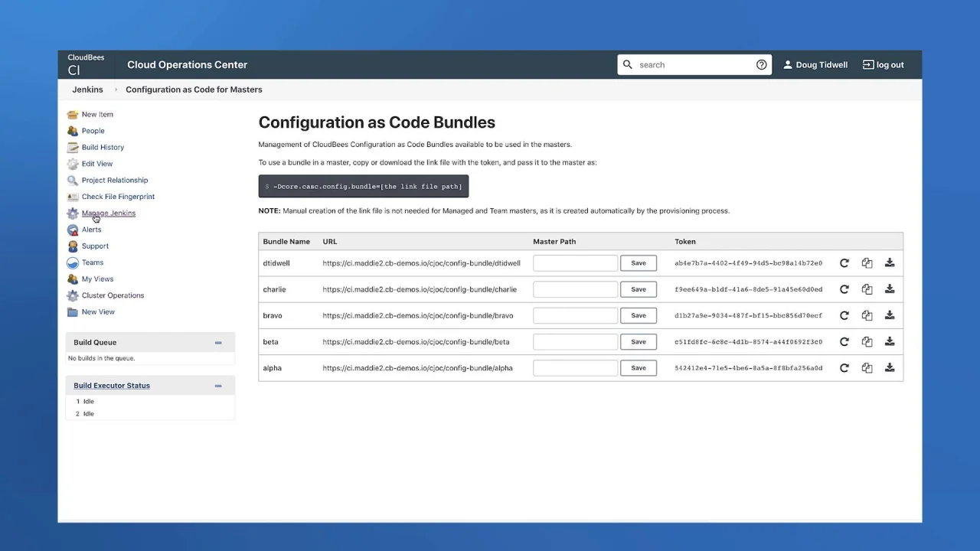The width and height of the screenshot is (980, 551).
Task: Regenerate the token for charlie bundle
Action: [x=844, y=289]
